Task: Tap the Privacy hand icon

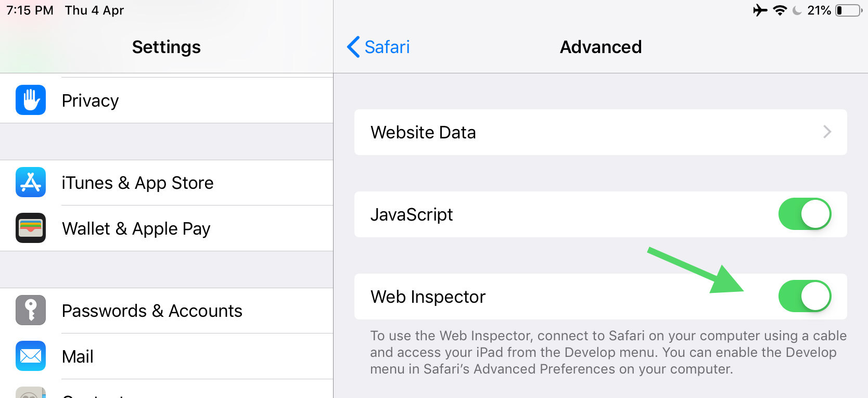Action: tap(31, 100)
